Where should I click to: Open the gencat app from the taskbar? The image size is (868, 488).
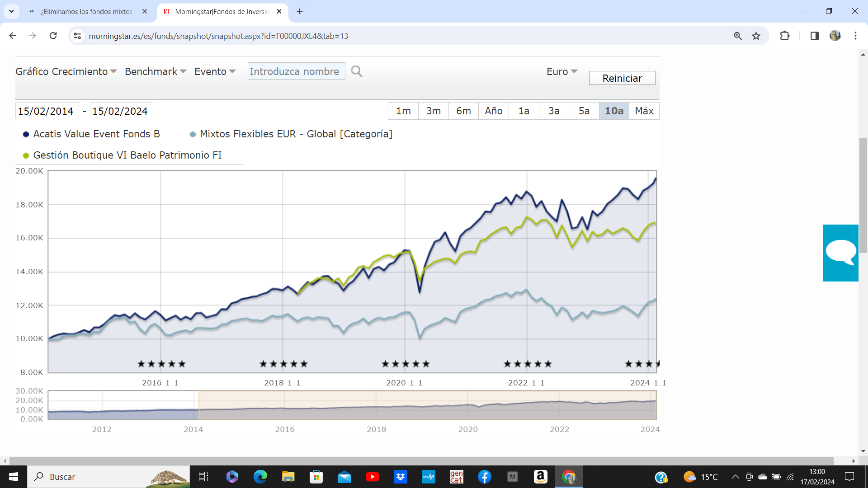tap(457, 477)
